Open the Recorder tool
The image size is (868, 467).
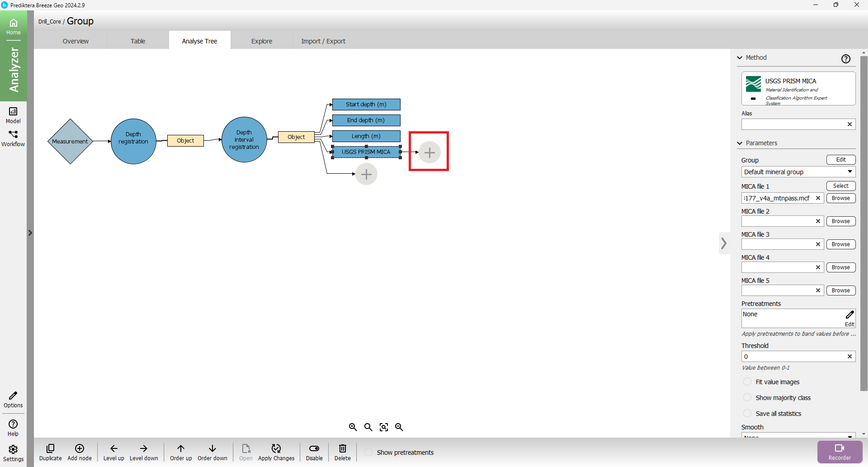tap(840, 452)
